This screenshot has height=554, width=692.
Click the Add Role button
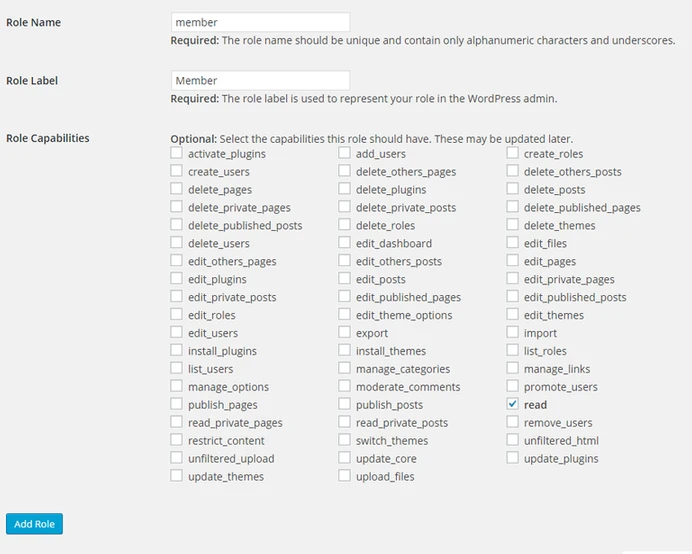pos(34,524)
